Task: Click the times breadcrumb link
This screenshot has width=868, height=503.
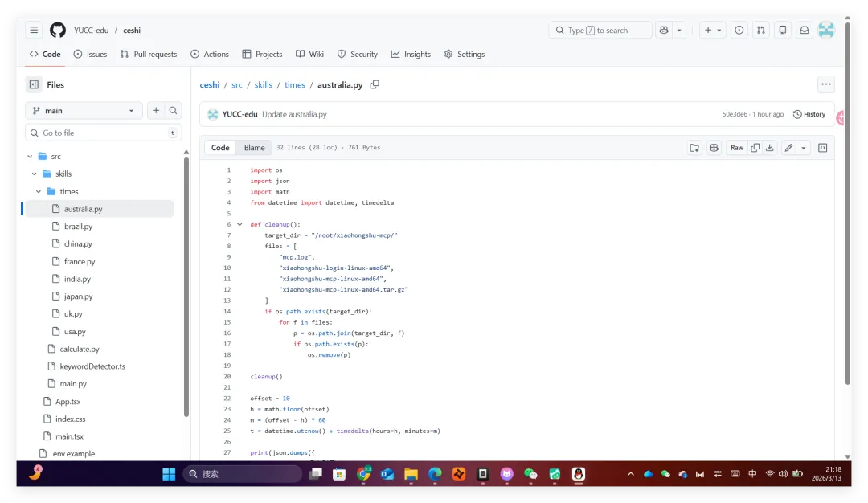Action: tap(295, 84)
